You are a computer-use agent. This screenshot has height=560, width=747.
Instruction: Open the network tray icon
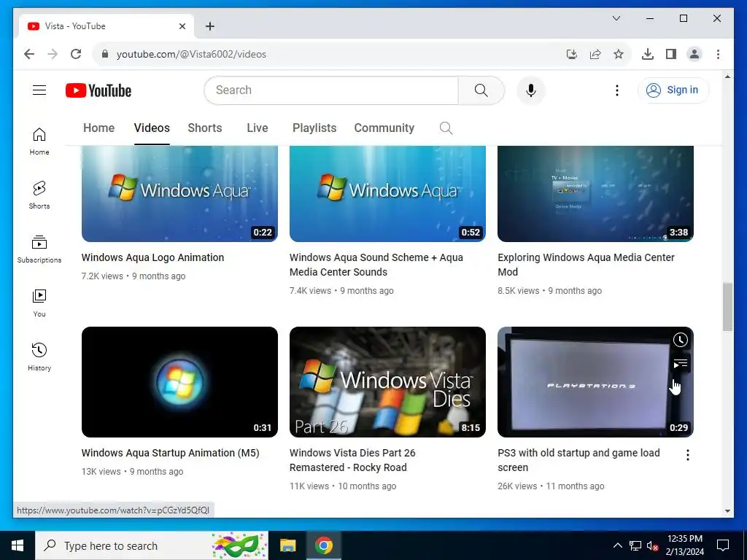click(x=635, y=545)
